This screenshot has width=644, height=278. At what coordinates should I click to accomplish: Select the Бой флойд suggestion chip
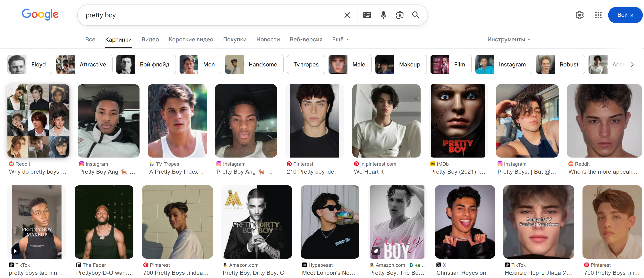[146, 65]
